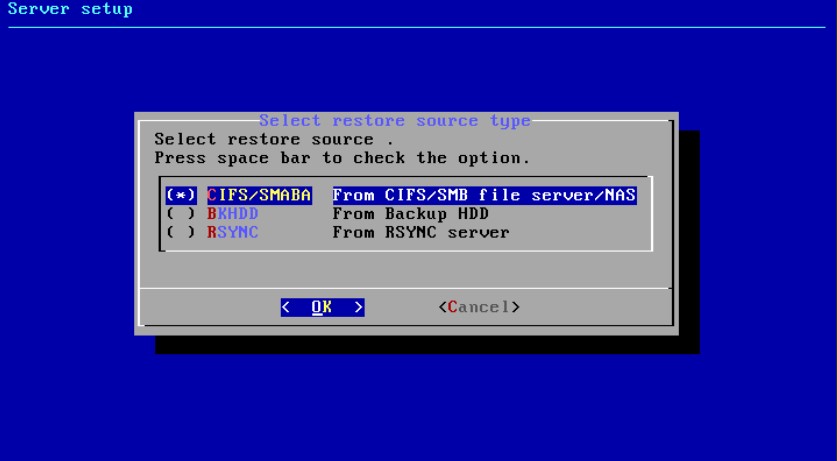Click the red 'C' hotkey in Cancel
837x461 pixels.
451,307
